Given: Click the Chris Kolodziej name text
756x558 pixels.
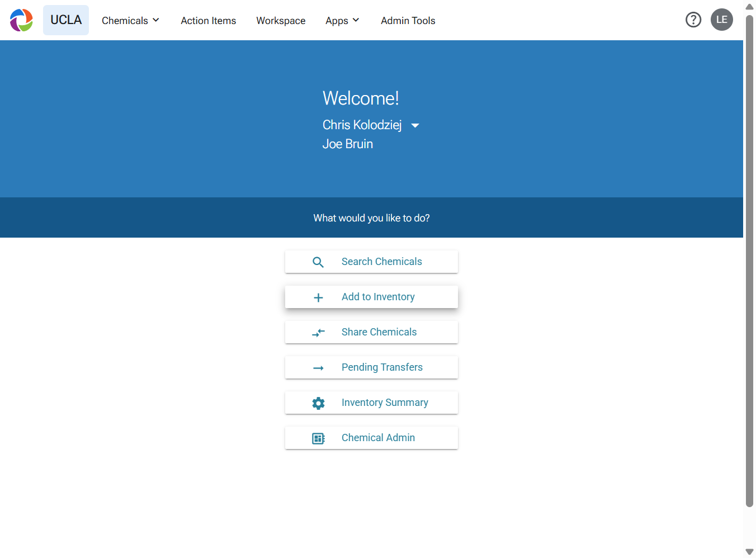Looking at the screenshot, I should point(362,125).
